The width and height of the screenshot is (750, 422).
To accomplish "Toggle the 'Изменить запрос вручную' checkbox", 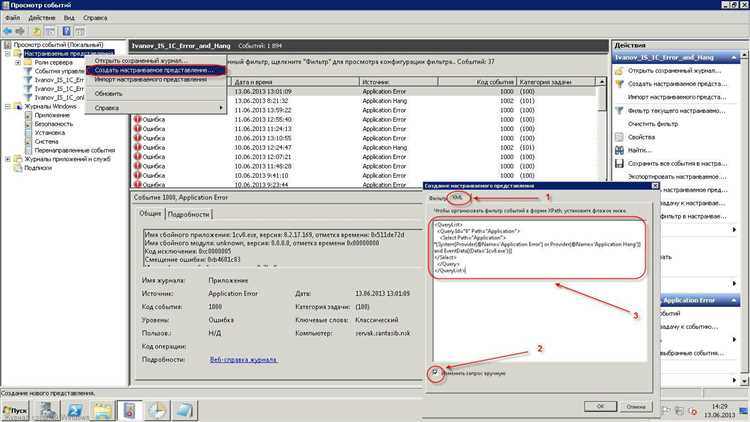I will 435,372.
